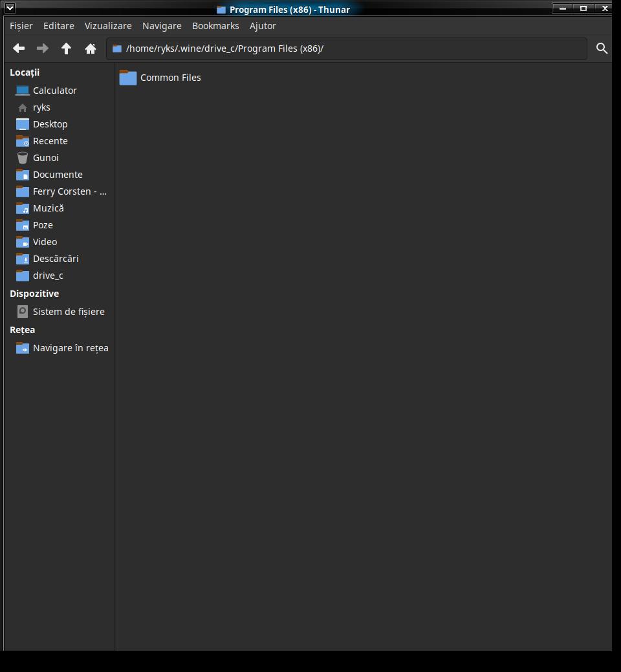The height and width of the screenshot is (672, 621).
Task: Minimize the Thunar window
Action: [x=563, y=8]
